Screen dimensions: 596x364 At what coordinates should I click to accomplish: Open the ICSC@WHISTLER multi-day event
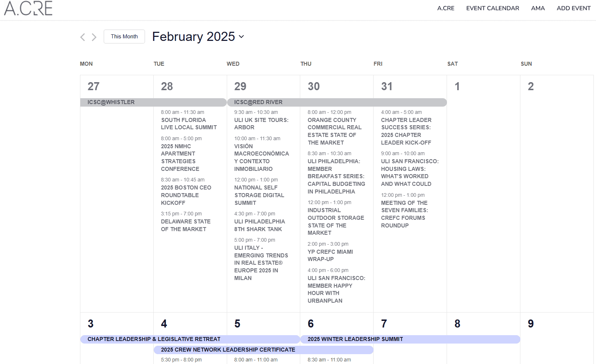tap(153, 102)
